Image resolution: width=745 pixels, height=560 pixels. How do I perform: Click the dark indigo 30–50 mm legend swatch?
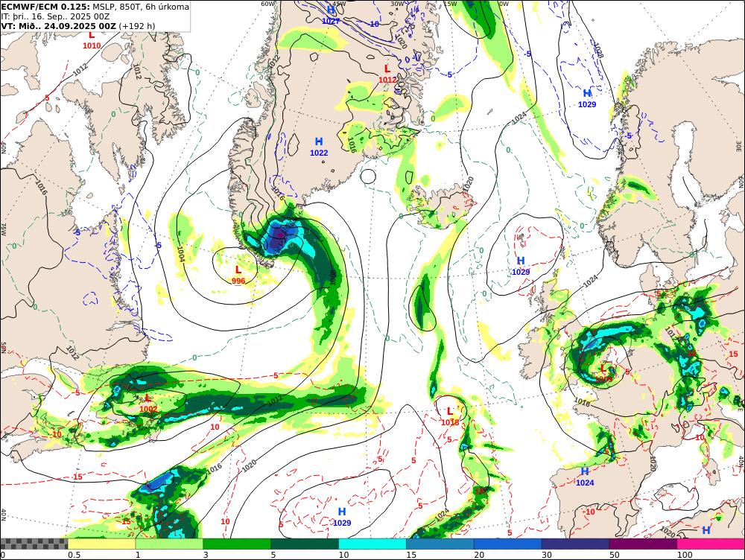pyautogui.click(x=575, y=544)
